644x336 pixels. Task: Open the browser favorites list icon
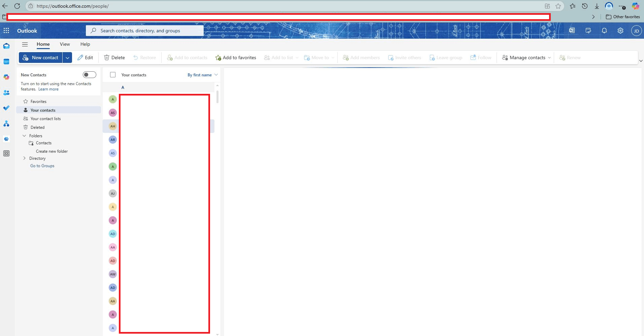point(573,6)
